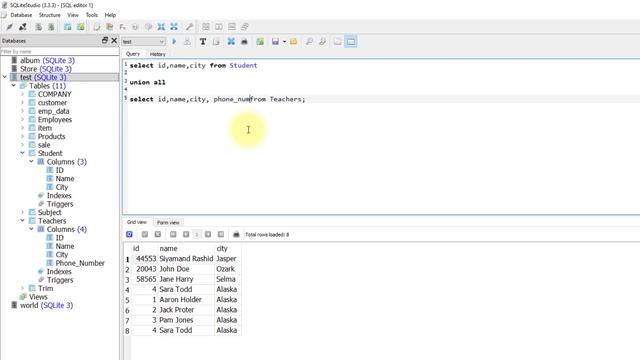Click the cell containing Siyamand Rashid

[186, 259]
